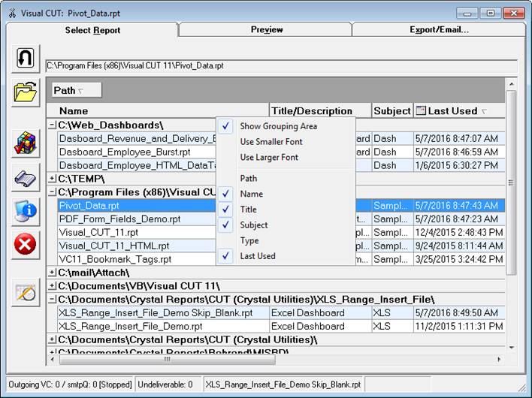Select the Pivot_Data.rpt row
Viewport: 532px width, 398px height.
coord(137,206)
